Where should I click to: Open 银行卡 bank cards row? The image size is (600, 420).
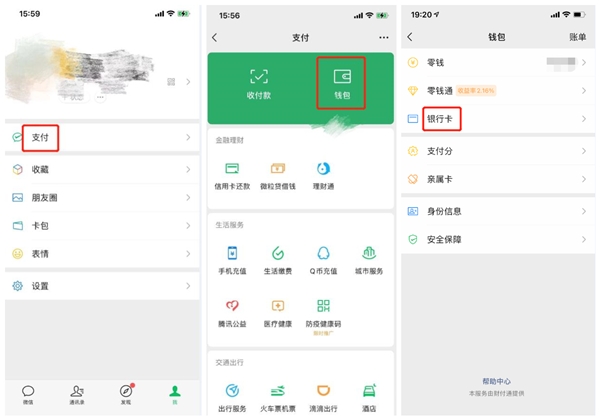point(497,119)
